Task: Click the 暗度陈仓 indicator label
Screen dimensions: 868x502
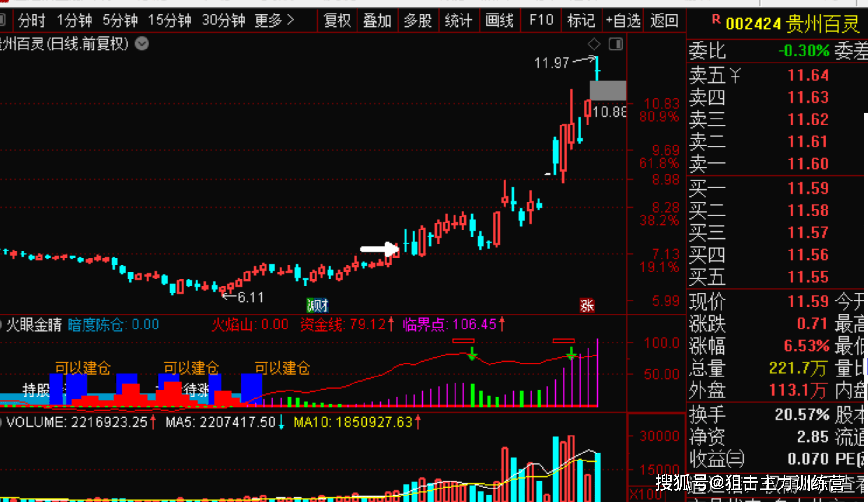Action: [x=113, y=325]
